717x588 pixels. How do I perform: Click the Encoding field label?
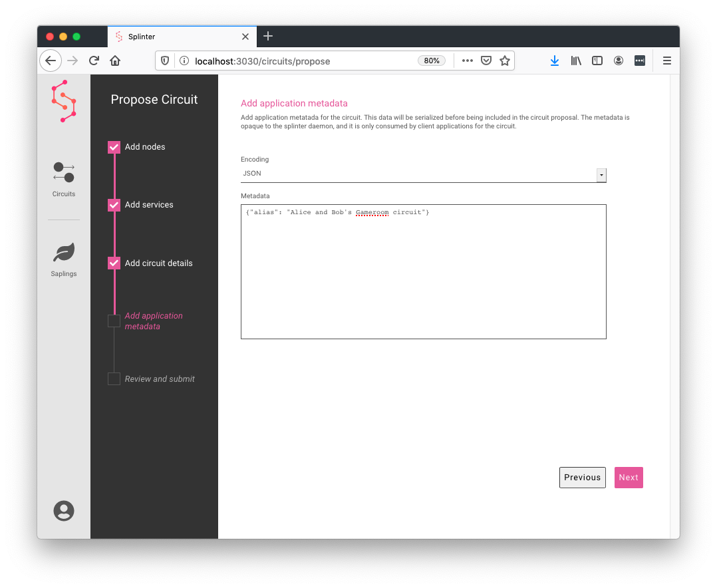[255, 159]
